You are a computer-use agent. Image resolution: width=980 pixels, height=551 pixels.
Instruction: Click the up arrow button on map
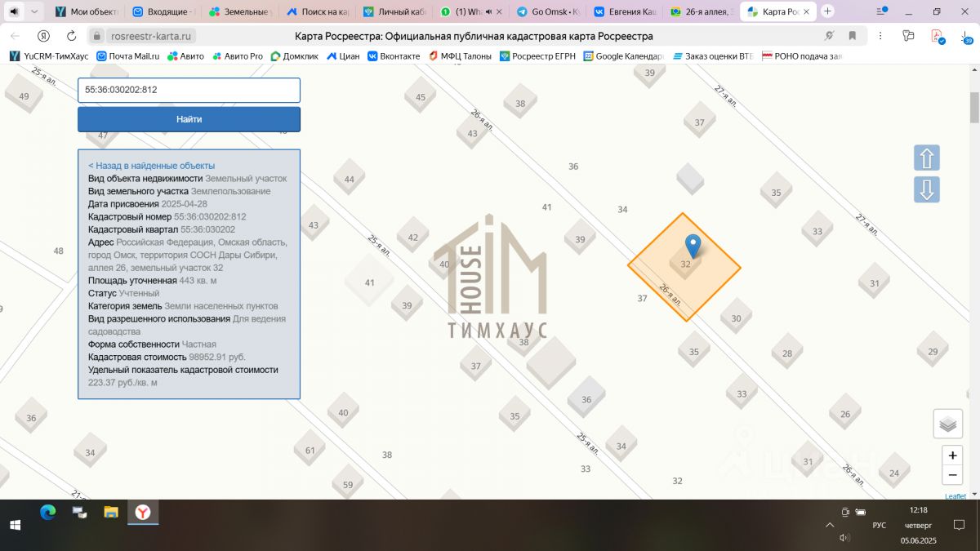(926, 158)
